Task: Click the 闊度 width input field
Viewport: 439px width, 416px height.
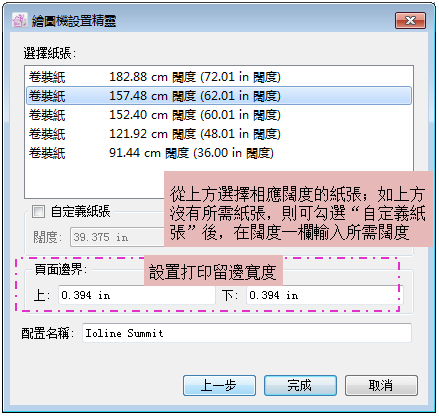Action: click(x=117, y=237)
